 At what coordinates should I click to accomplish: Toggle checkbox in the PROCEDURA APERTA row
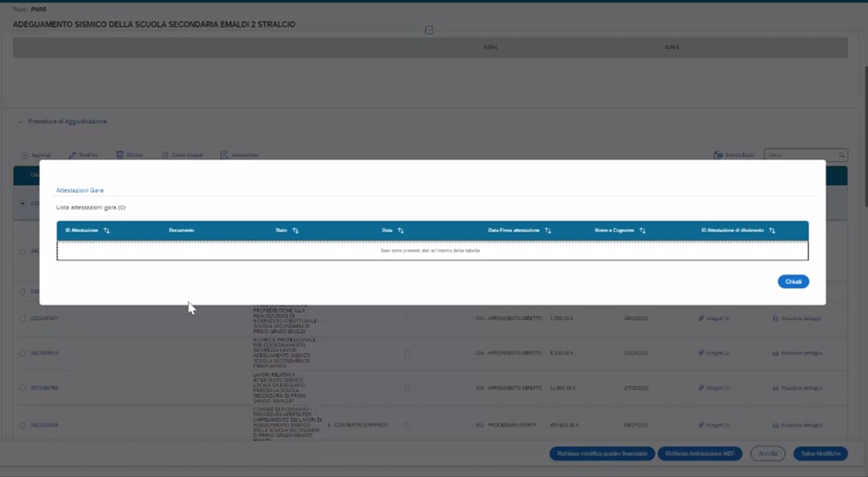[407, 425]
